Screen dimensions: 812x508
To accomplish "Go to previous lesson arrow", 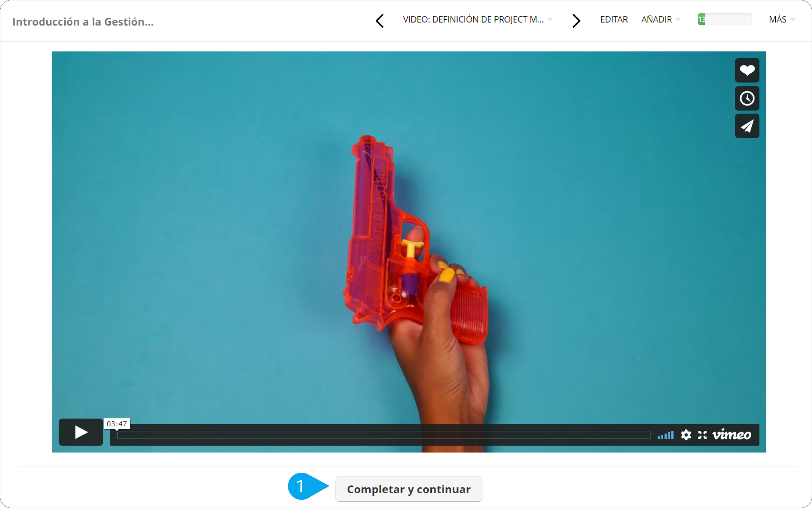I will click(380, 21).
